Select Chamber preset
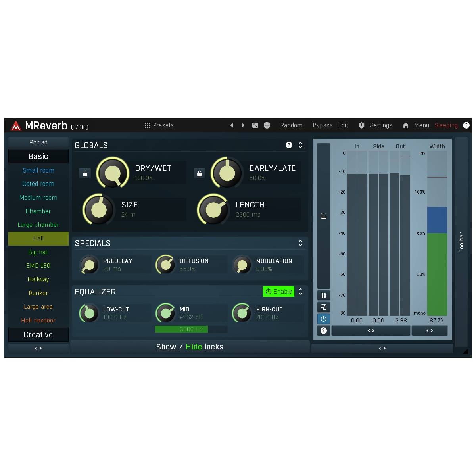This screenshot has height=476, width=476. tap(38, 211)
